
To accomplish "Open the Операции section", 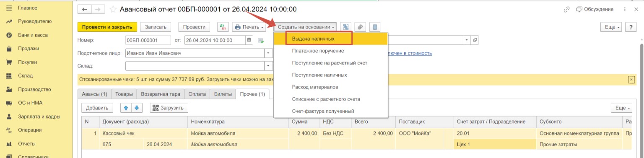I will point(30,130).
